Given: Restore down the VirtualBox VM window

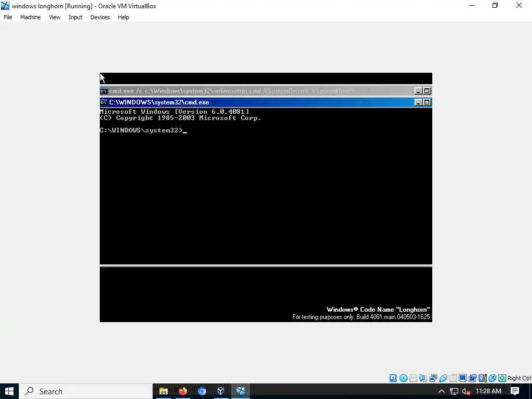Looking at the screenshot, I should (x=495, y=6).
